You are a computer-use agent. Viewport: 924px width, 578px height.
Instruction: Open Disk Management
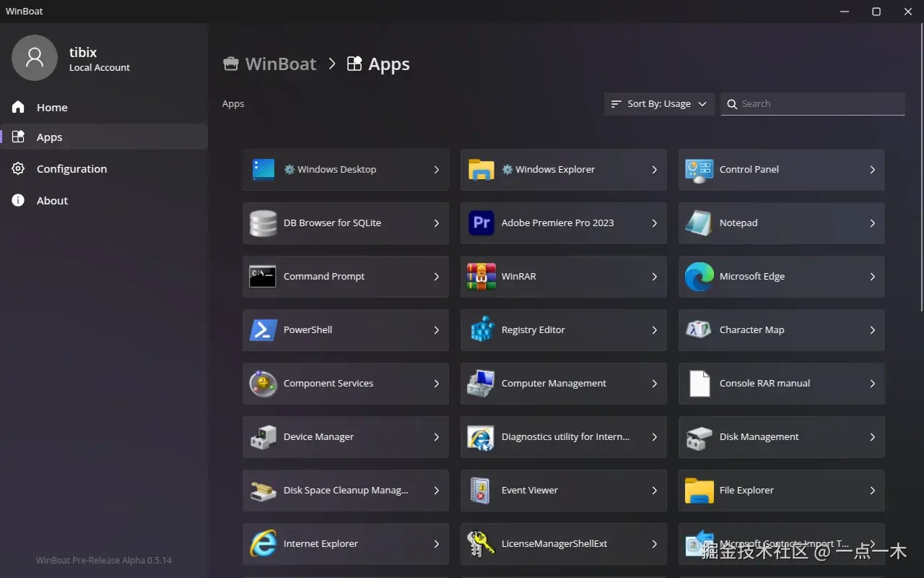(781, 437)
